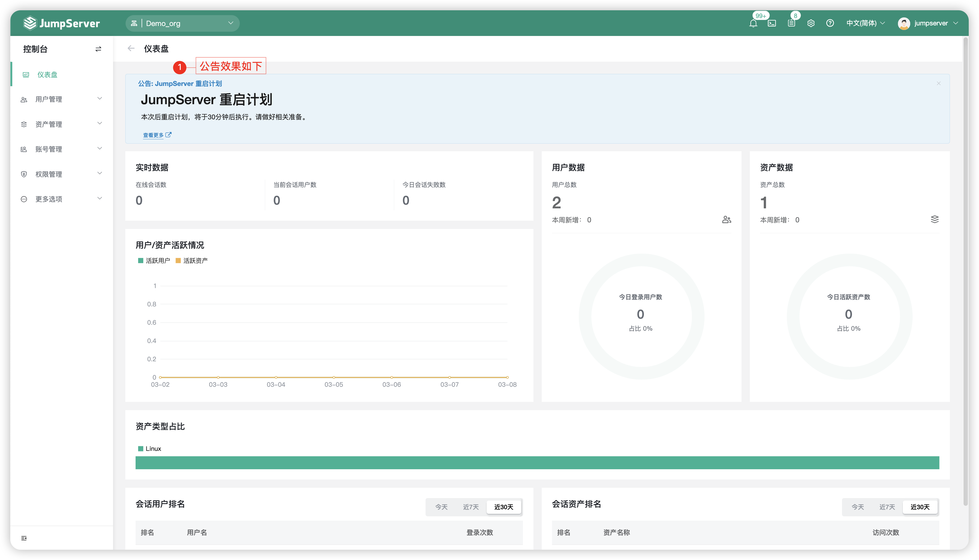
Task: Click the 03-05 point on activity chart
Action: [x=334, y=377]
